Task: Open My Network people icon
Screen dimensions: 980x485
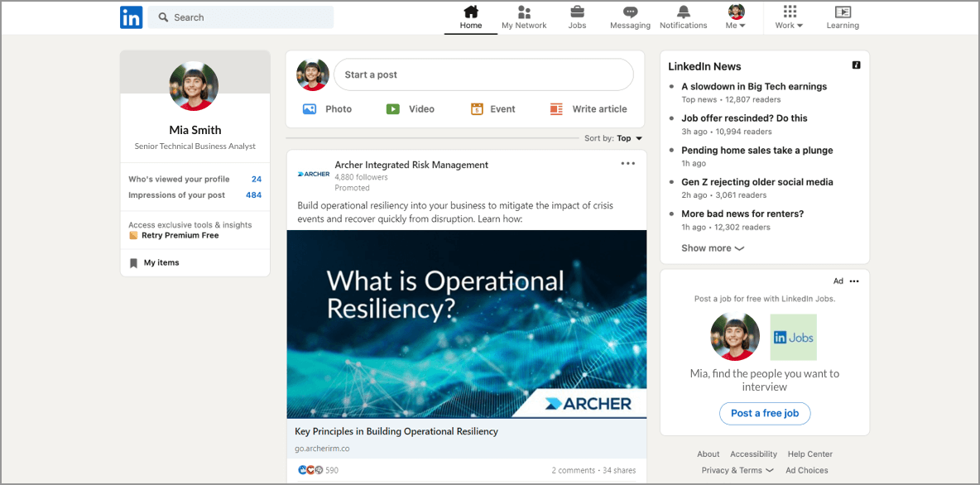Action: point(525,12)
